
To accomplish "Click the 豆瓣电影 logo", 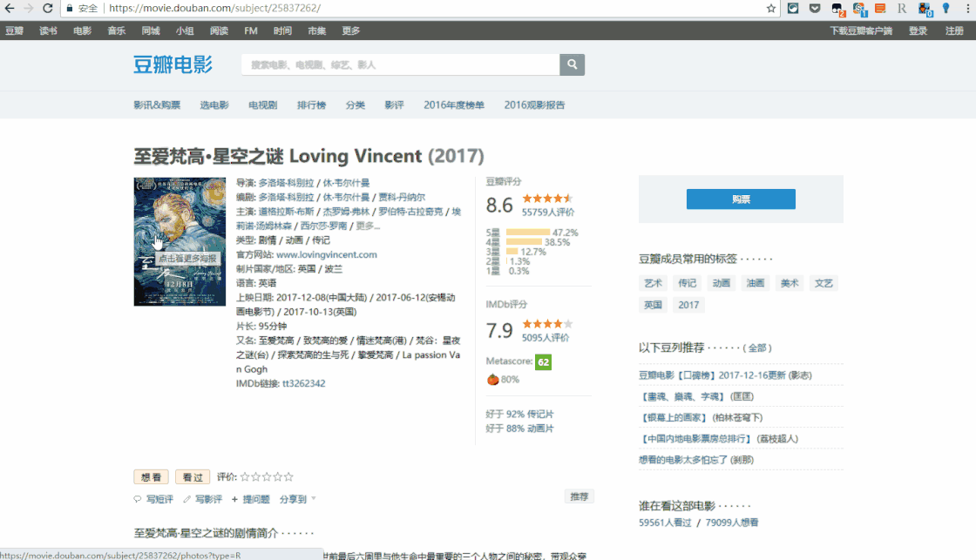I will 173,64.
